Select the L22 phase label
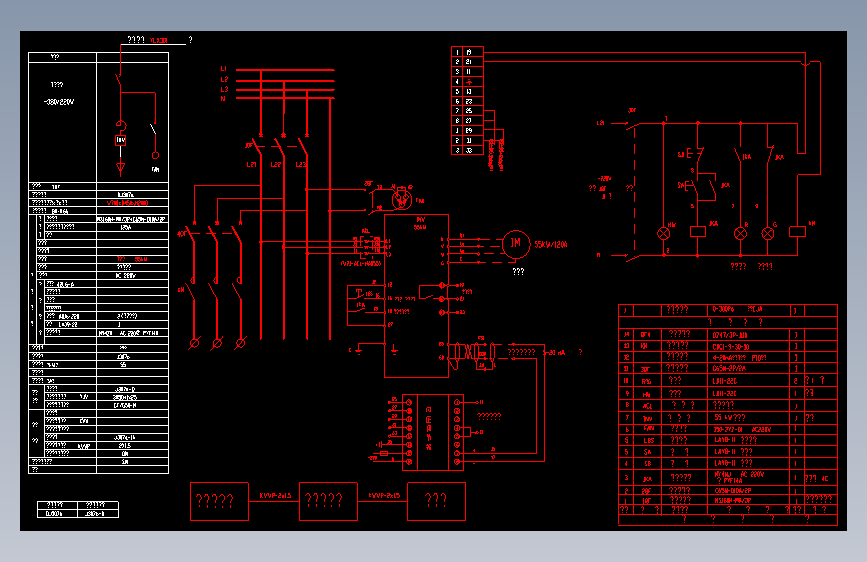 [x=275, y=165]
